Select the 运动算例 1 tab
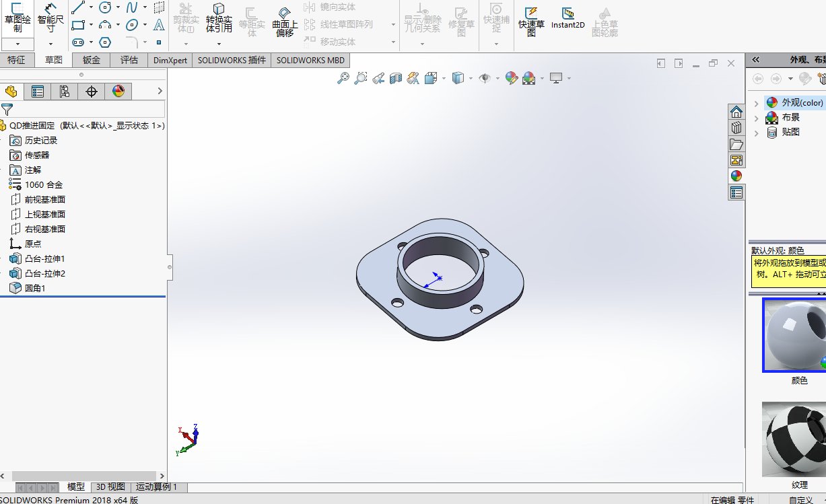Screen dimensions: 826x504 (157, 487)
